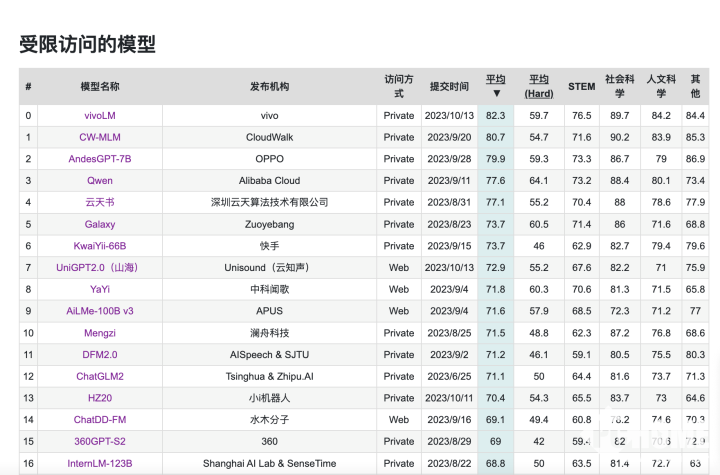The width and height of the screenshot is (720, 475).
Task: Open the DFM2.0 model link
Action: pyautogui.click(x=100, y=355)
